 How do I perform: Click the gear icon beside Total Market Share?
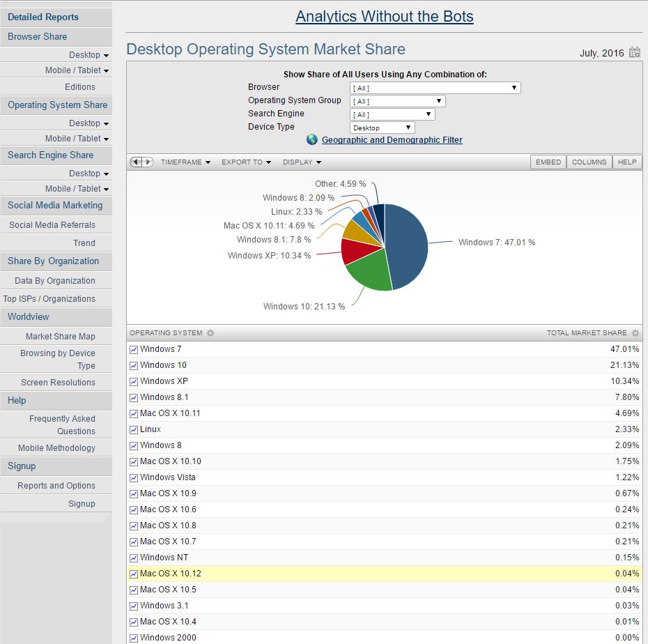635,332
